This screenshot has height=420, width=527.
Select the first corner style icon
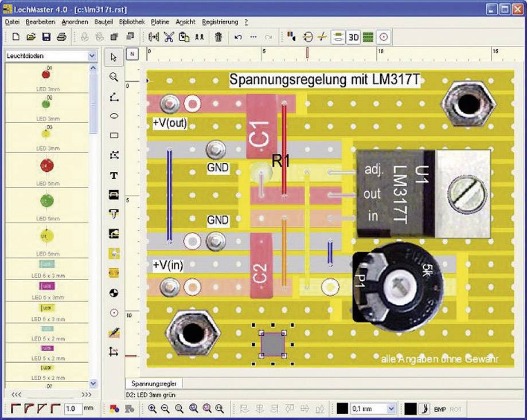coord(15,409)
